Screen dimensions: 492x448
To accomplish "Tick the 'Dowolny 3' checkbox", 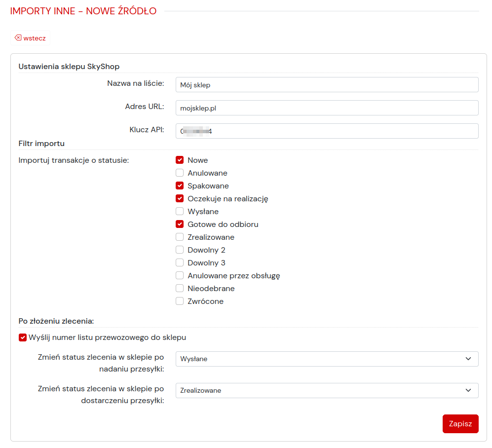I will (x=180, y=263).
